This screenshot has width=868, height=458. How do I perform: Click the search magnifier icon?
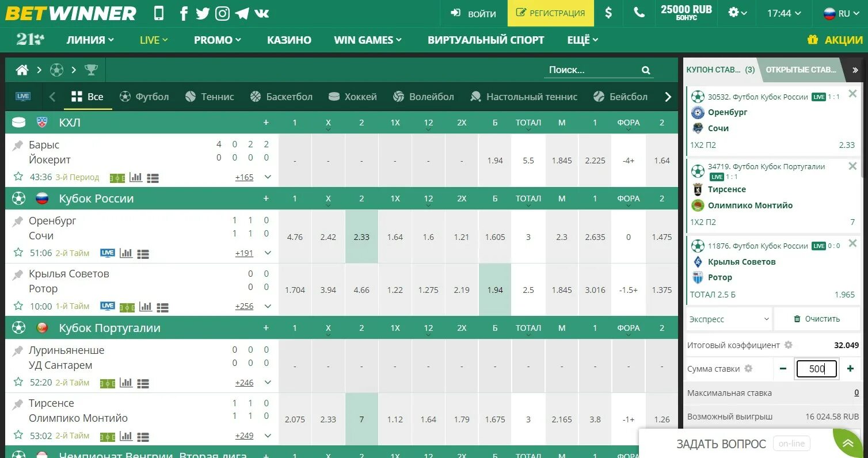pos(646,70)
